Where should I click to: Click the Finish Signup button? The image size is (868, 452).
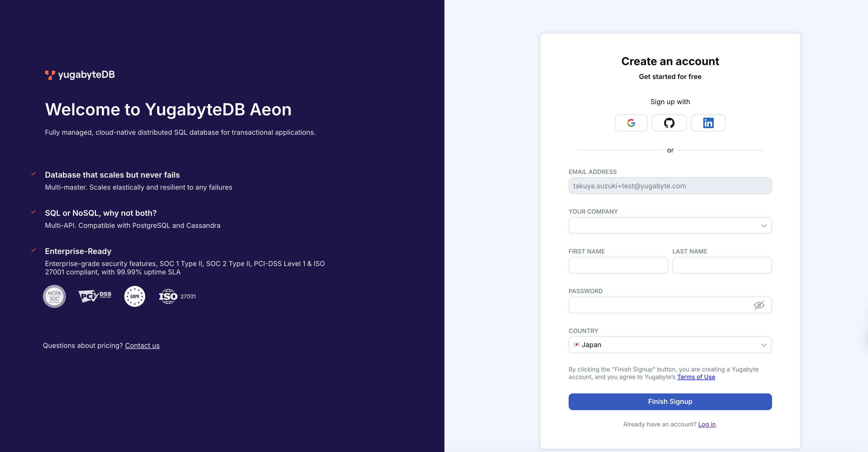670,402
